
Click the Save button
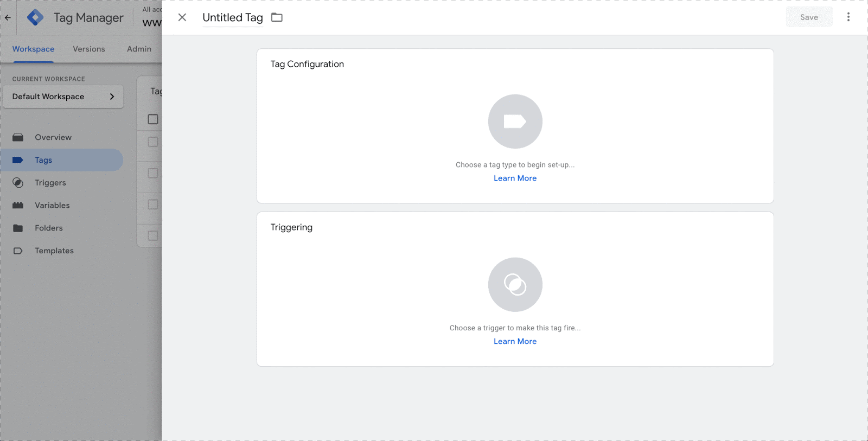[x=809, y=17]
